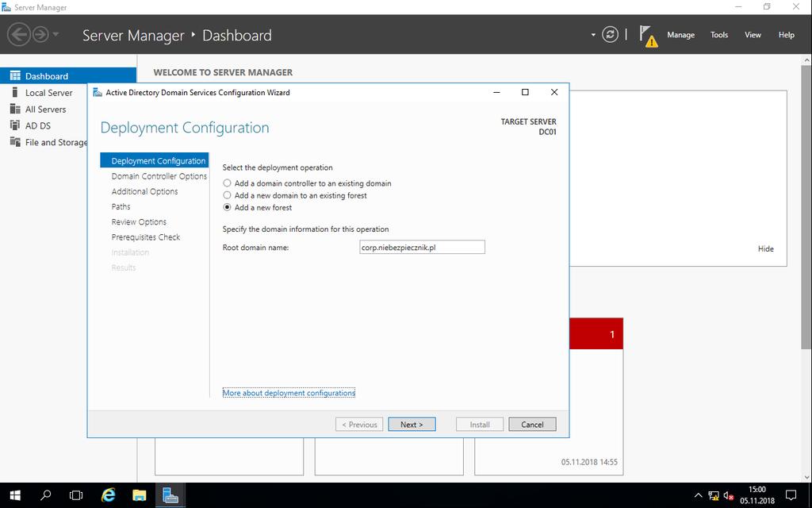812x508 pixels.
Task: Click the Cancel button in the wizard
Action: (532, 425)
